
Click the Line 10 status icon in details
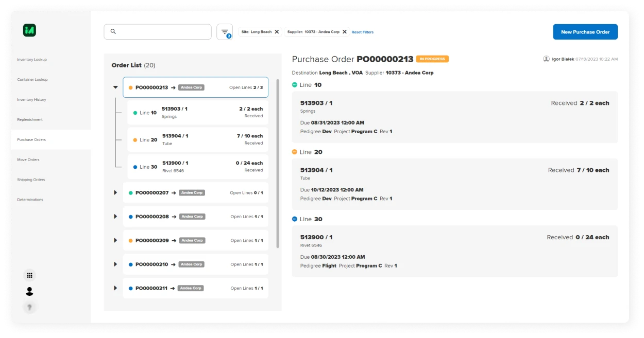295,85
